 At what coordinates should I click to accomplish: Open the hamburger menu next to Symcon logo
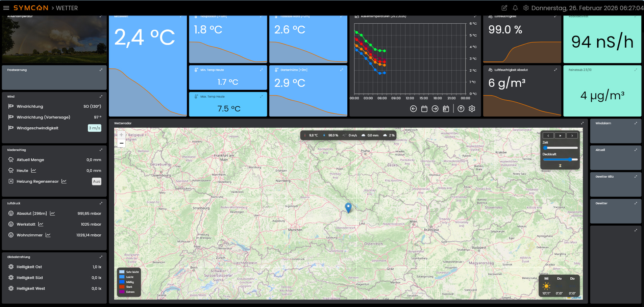6,8
